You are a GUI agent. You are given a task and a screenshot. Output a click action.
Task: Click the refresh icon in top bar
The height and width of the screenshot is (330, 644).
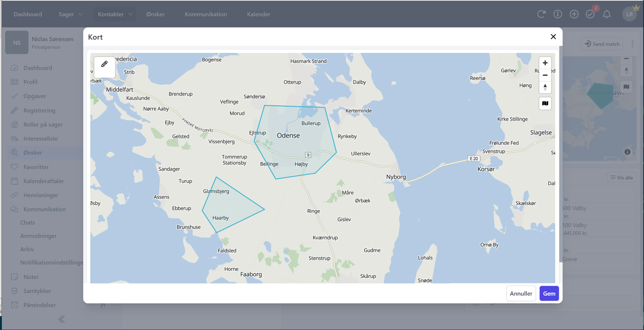[541, 14]
